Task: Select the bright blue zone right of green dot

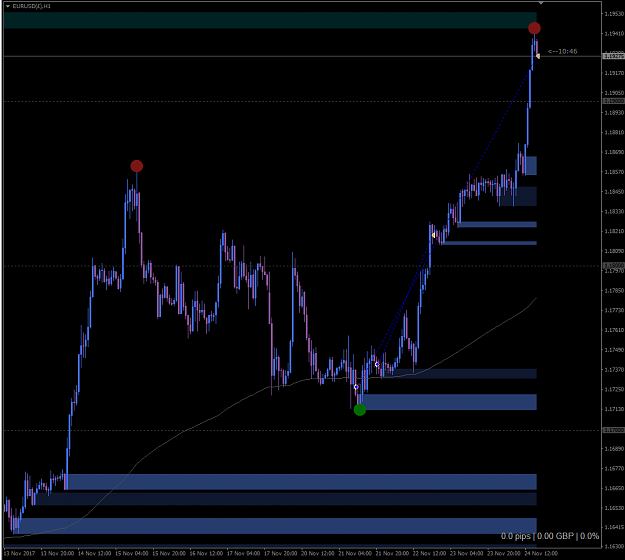Action: pyautogui.click(x=448, y=402)
